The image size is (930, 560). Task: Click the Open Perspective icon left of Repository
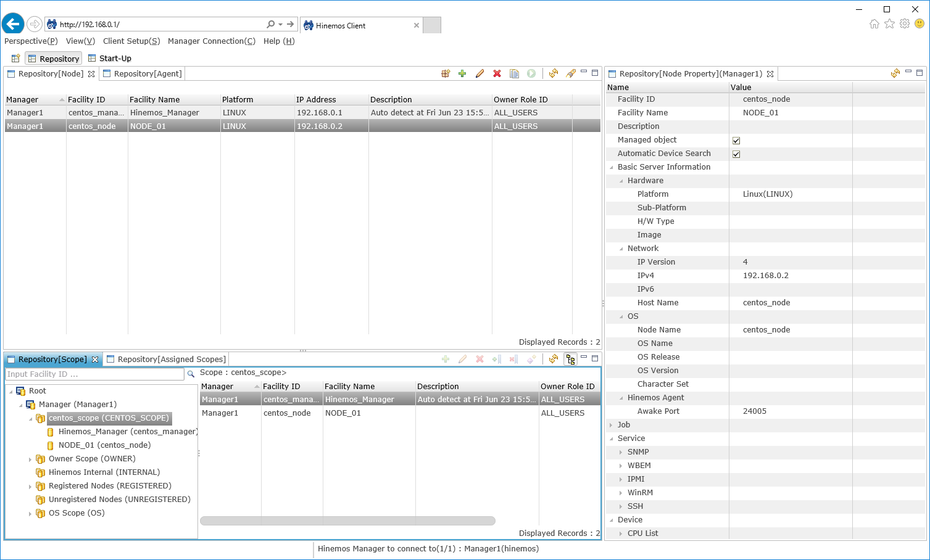point(15,59)
